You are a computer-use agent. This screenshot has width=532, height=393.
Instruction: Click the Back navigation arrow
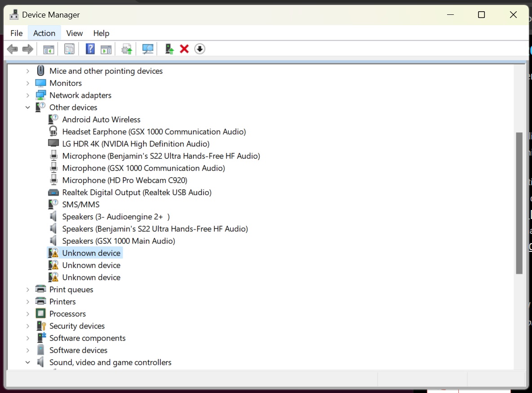(x=12, y=49)
